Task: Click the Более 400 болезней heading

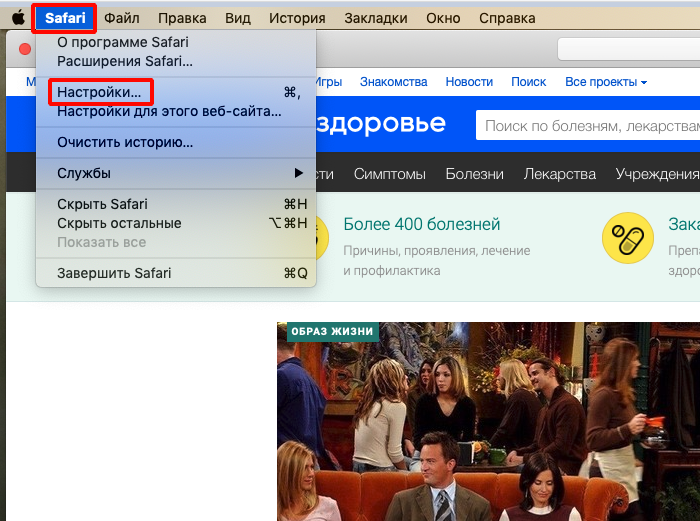Action: 421,224
